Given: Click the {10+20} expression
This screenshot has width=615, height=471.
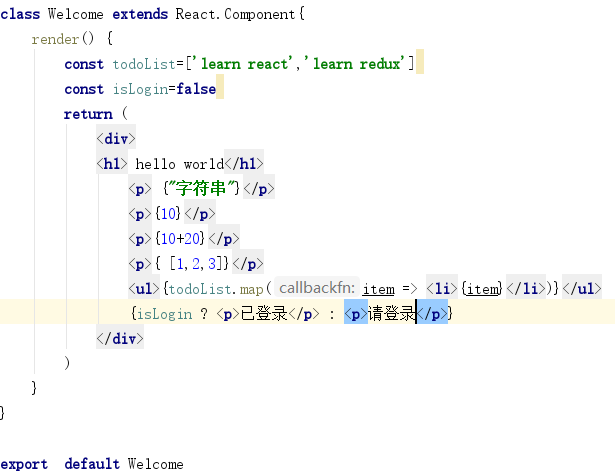Looking at the screenshot, I should tap(180, 239).
